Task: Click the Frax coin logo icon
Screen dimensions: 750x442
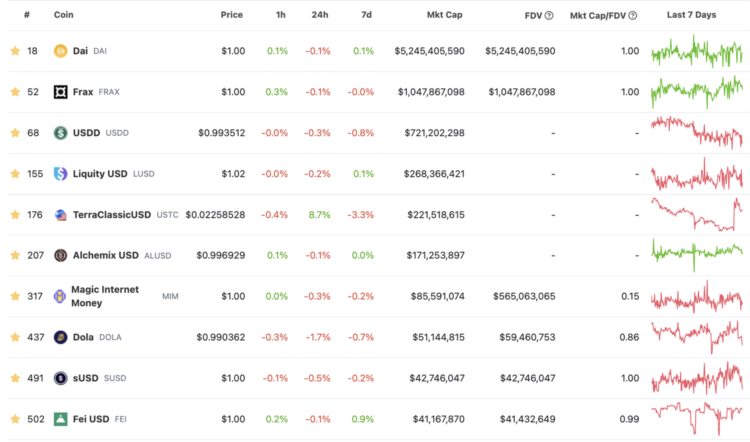Action: point(60,92)
